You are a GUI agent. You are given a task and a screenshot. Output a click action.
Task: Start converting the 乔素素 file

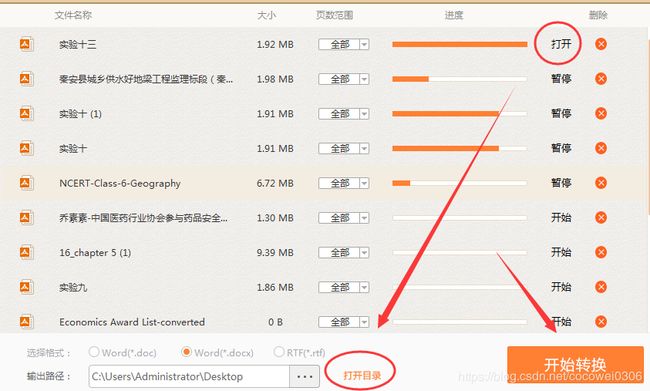click(561, 217)
